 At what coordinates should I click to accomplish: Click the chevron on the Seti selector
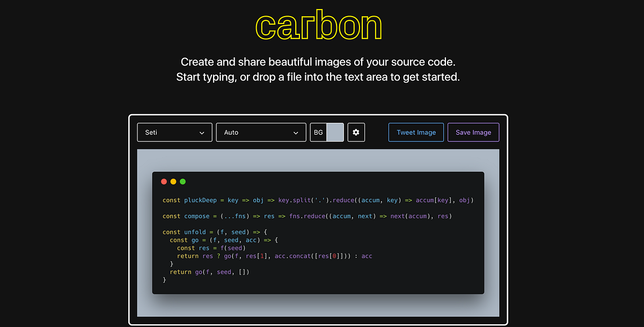(202, 132)
